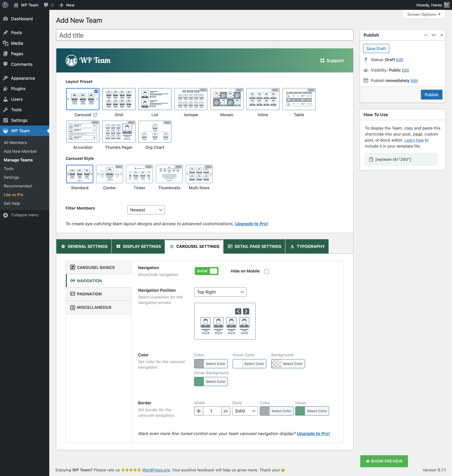Click the WordPress logo in admin bar
Image resolution: width=452 pixels, height=476 pixels.
click(x=5, y=5)
